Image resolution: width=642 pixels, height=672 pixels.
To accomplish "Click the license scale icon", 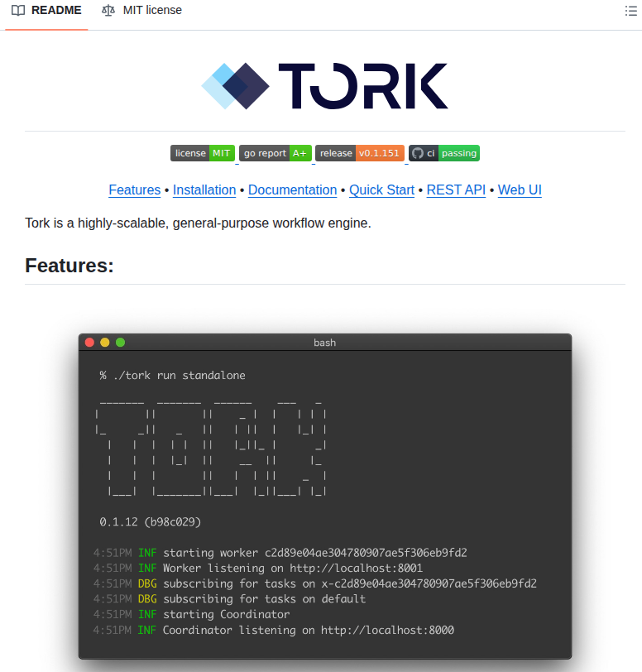I will pos(108,10).
